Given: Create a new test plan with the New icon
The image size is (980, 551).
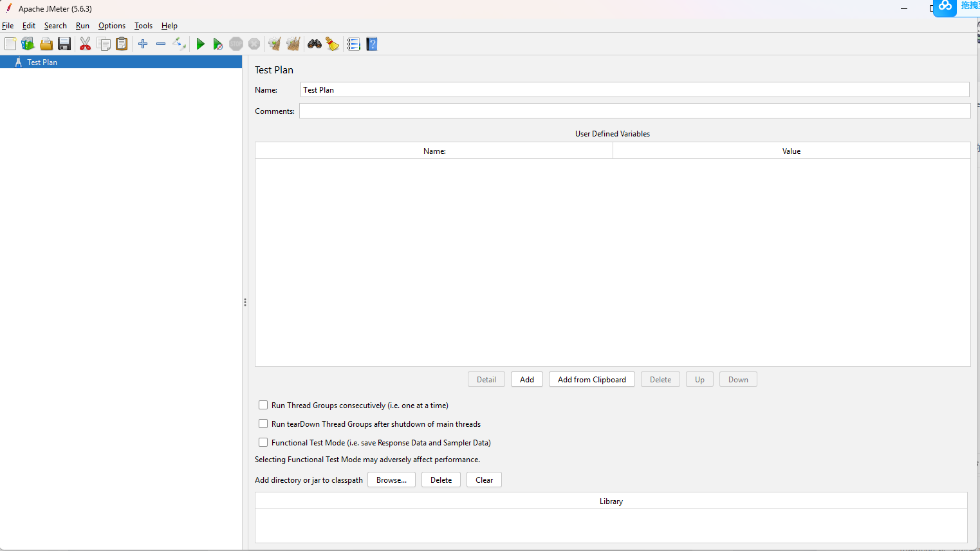Looking at the screenshot, I should [x=10, y=44].
